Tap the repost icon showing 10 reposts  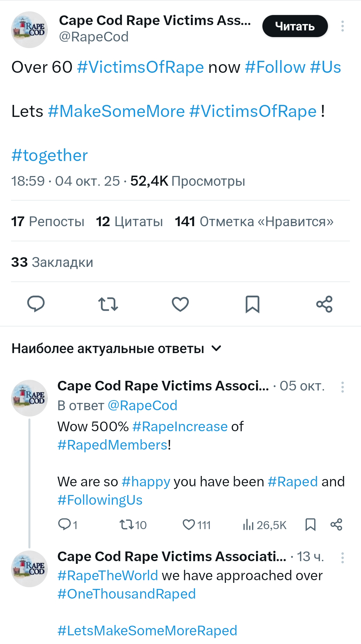point(127,525)
